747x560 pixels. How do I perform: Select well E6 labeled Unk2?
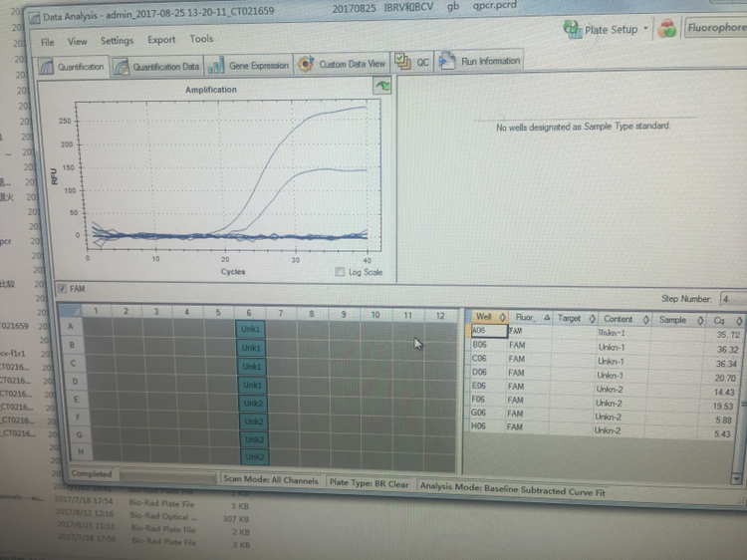253,404
